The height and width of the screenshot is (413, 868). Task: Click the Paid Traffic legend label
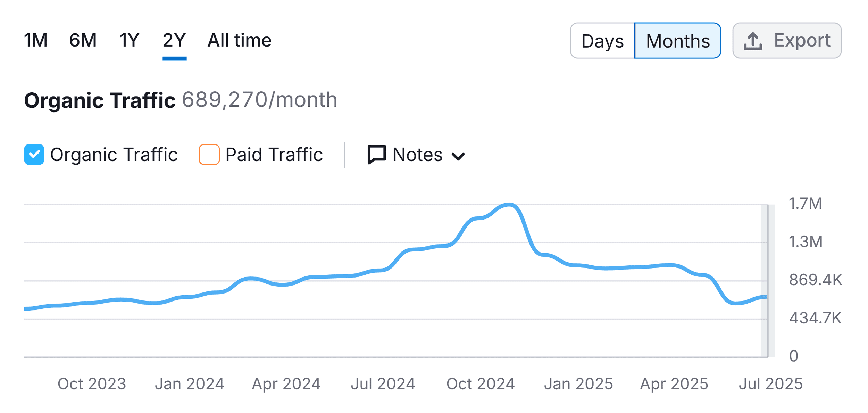tap(274, 155)
